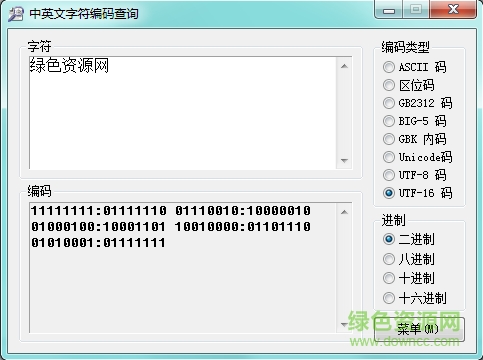Open the 菜单(M) button
This screenshot has width=483, height=360.
419,329
